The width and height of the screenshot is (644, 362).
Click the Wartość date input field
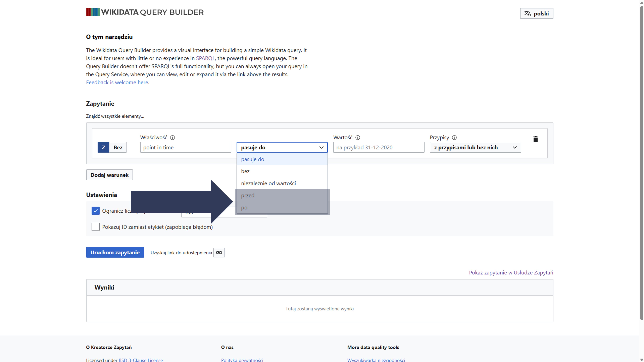pos(378,148)
